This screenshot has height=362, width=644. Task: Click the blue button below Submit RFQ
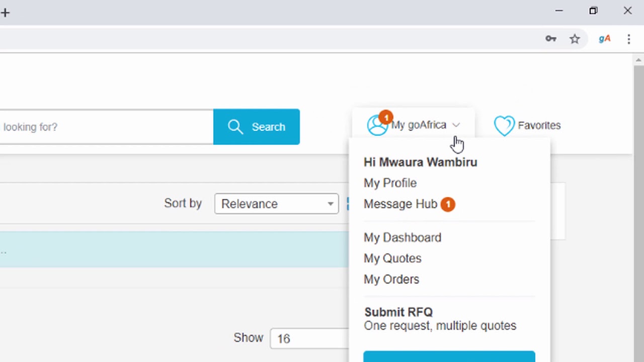point(449,356)
